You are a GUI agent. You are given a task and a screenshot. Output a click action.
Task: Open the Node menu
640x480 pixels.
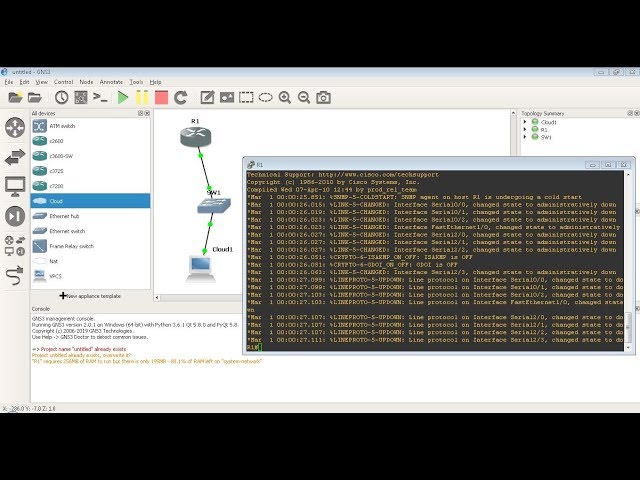[x=86, y=82]
